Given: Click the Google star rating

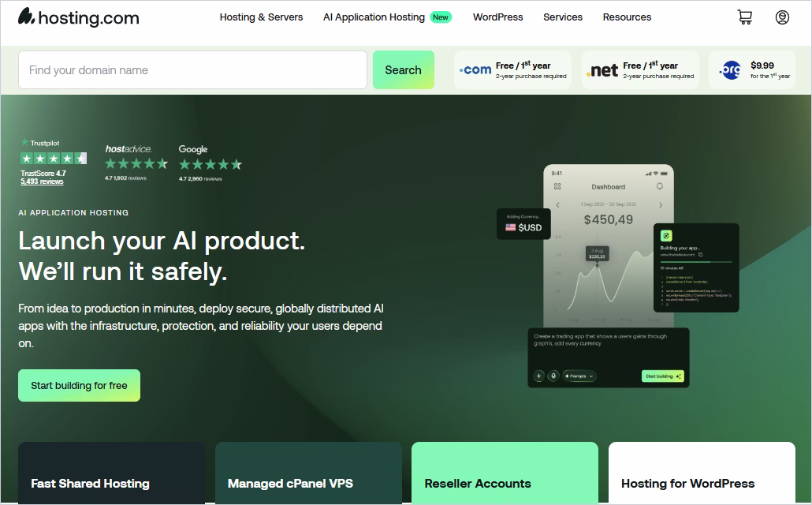Looking at the screenshot, I should click(x=210, y=164).
